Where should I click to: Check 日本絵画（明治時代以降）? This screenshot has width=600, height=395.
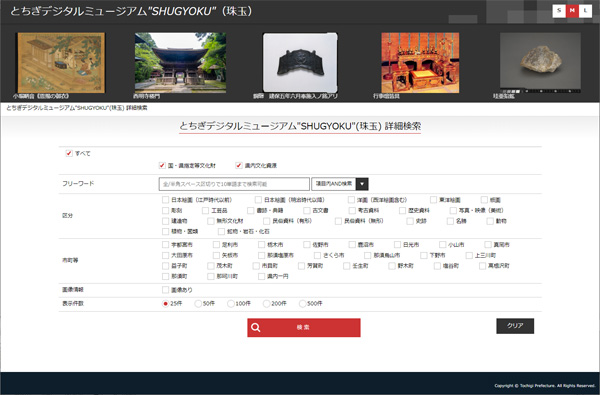[x=258, y=200]
